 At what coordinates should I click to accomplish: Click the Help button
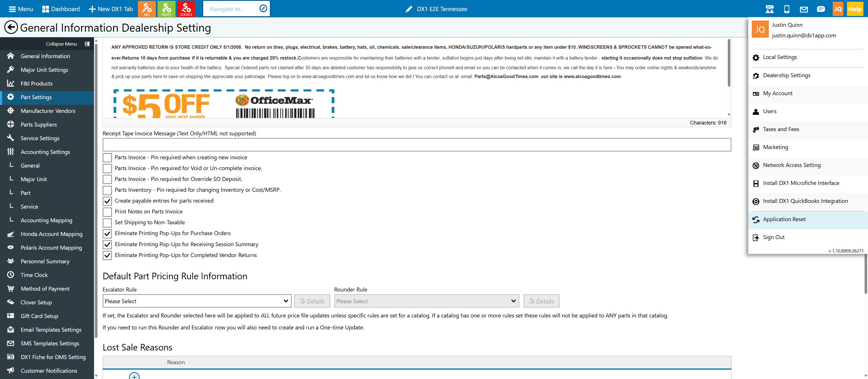pyautogui.click(x=855, y=9)
